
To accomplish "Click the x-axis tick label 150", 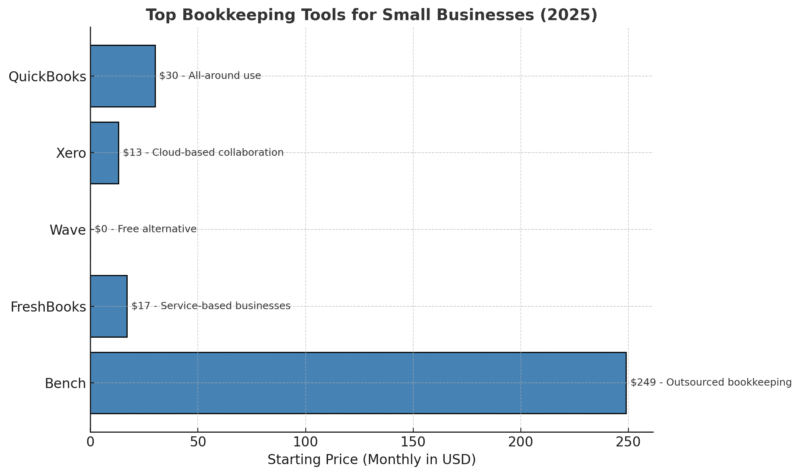I will coord(413,442).
